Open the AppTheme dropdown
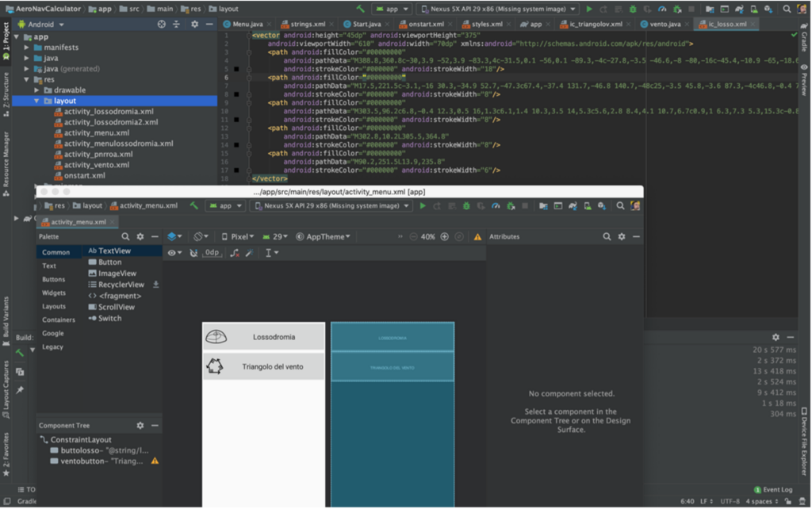This screenshot has height=509, width=812. (x=324, y=236)
